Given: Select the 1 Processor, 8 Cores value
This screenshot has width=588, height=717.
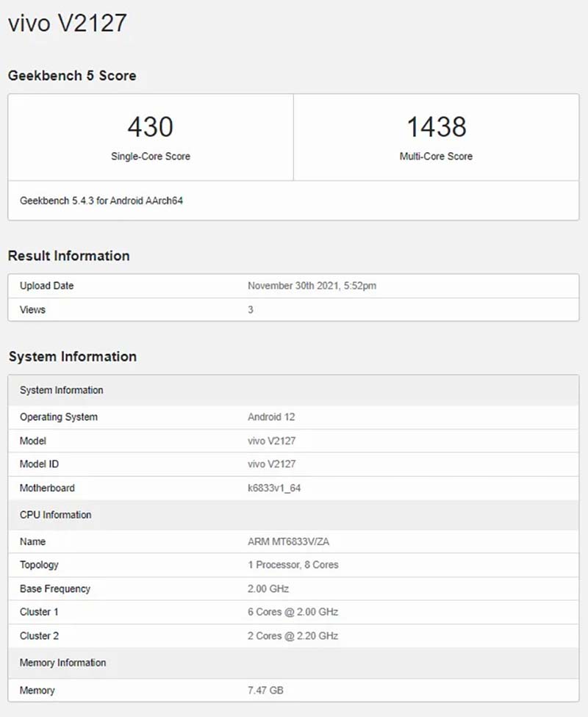Looking at the screenshot, I should pyautogui.click(x=293, y=565).
